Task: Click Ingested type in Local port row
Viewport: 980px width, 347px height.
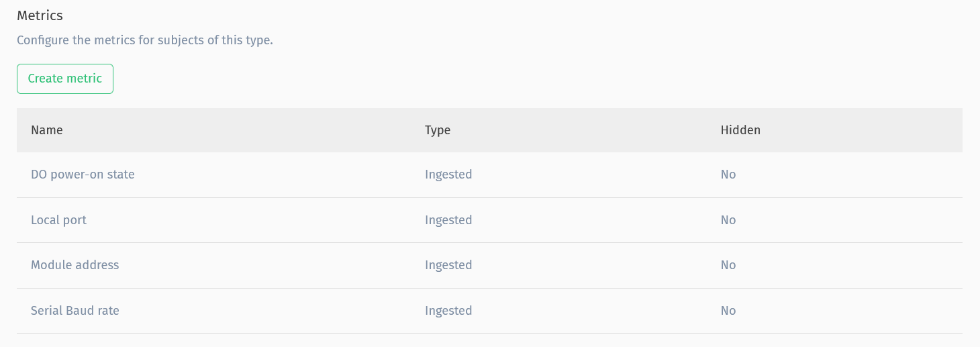Action: (x=448, y=220)
